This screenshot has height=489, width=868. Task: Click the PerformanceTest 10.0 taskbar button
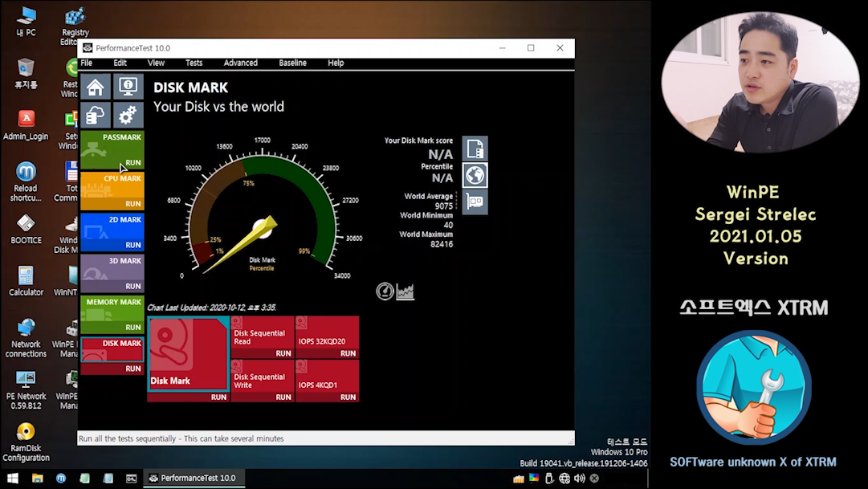click(x=194, y=478)
